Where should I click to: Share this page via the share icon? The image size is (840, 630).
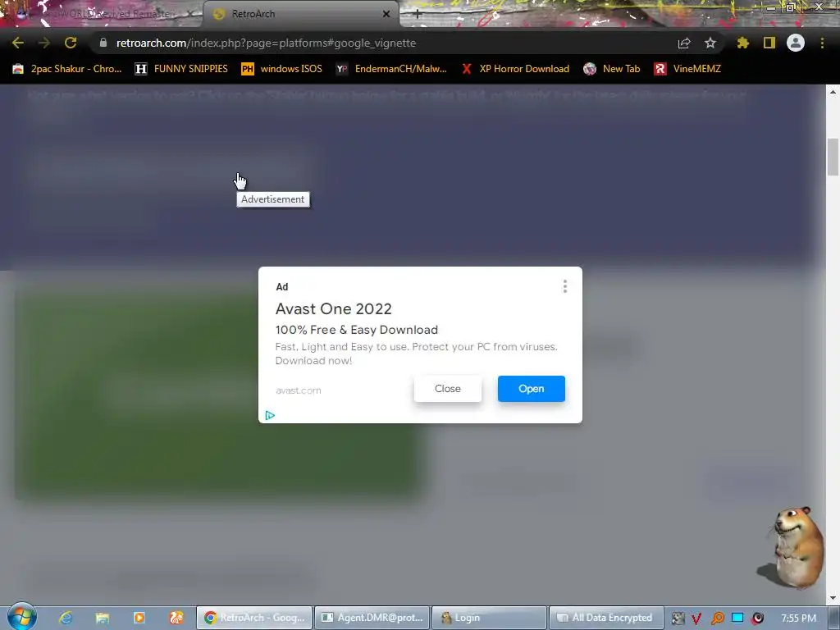[x=684, y=43]
